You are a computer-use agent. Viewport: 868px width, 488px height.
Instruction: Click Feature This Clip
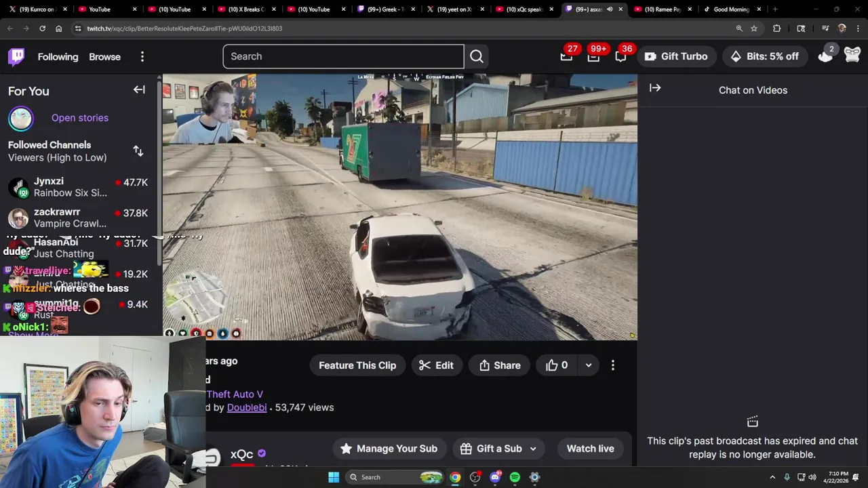pos(357,365)
